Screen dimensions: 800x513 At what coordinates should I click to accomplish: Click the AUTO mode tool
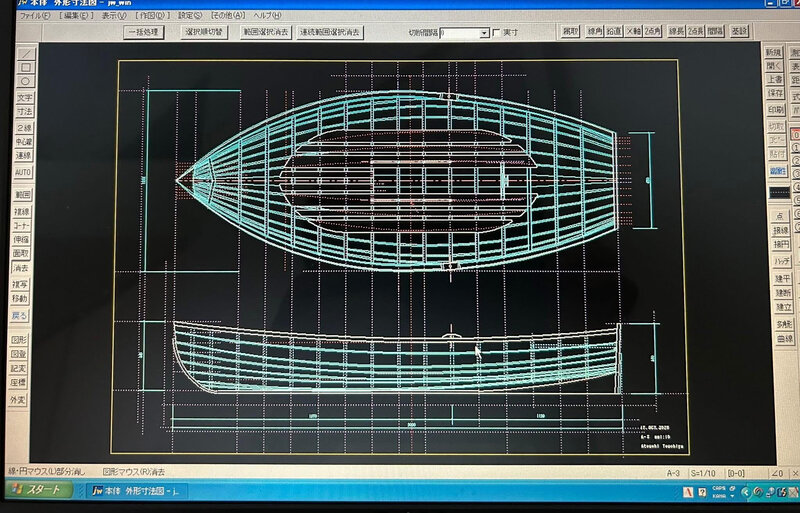pos(23,173)
